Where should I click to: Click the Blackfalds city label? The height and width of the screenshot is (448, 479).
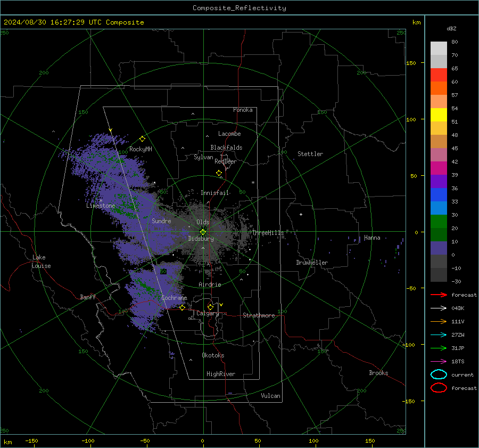coord(226,148)
